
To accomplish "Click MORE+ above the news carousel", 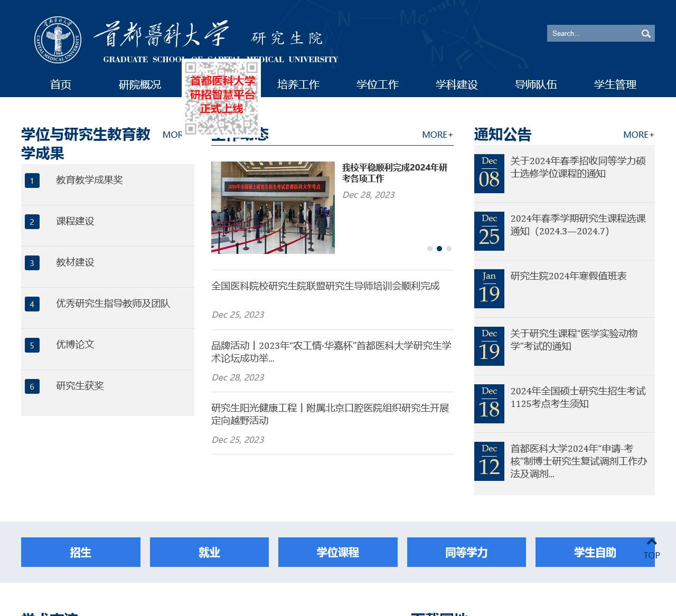I will pyautogui.click(x=437, y=135).
